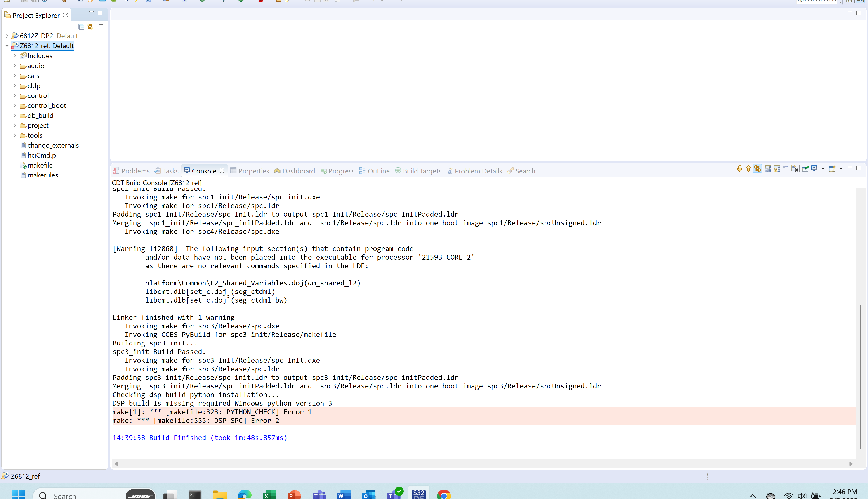Toggle Scroll Lock in console toolbar

point(776,169)
